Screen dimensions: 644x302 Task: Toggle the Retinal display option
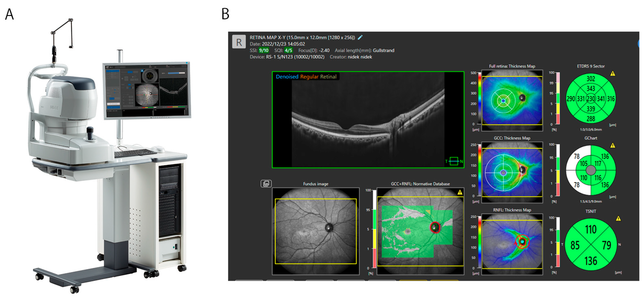click(x=328, y=77)
